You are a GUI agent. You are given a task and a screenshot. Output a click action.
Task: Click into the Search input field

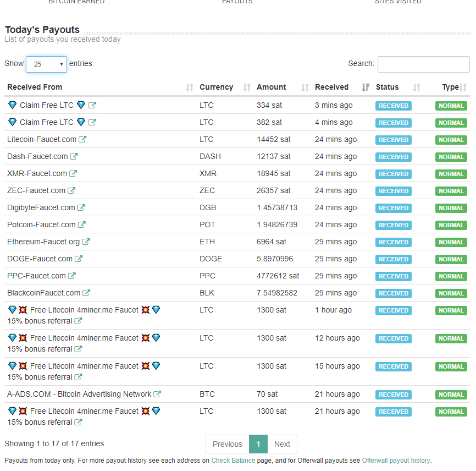423,64
